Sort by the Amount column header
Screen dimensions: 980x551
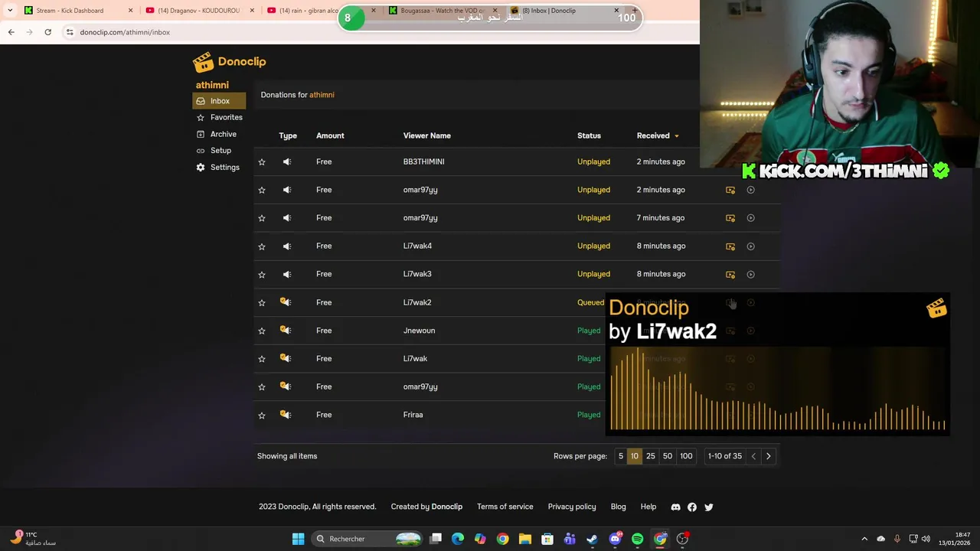tap(330, 135)
